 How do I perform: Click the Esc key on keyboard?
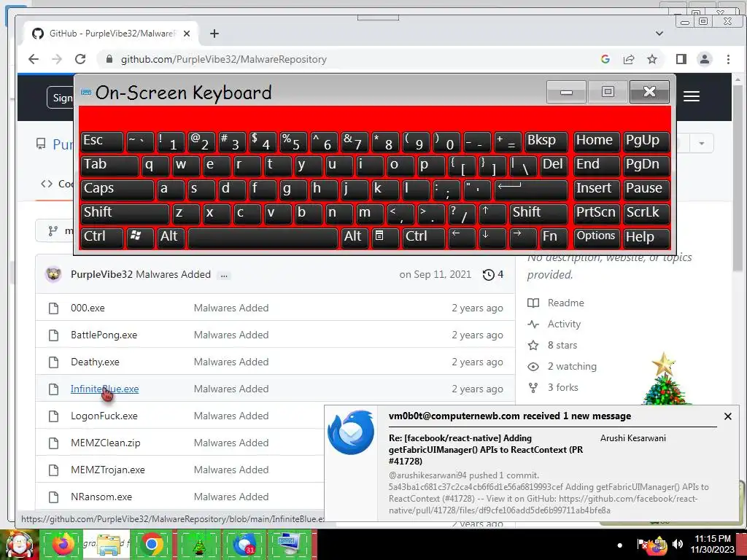pyautogui.click(x=102, y=141)
